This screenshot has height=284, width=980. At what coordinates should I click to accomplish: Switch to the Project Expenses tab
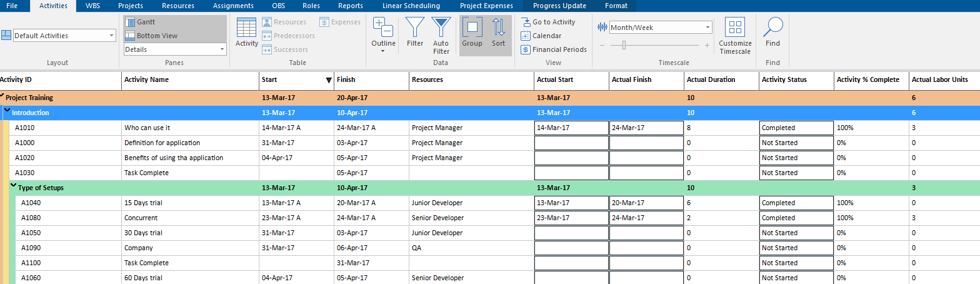[x=486, y=6]
